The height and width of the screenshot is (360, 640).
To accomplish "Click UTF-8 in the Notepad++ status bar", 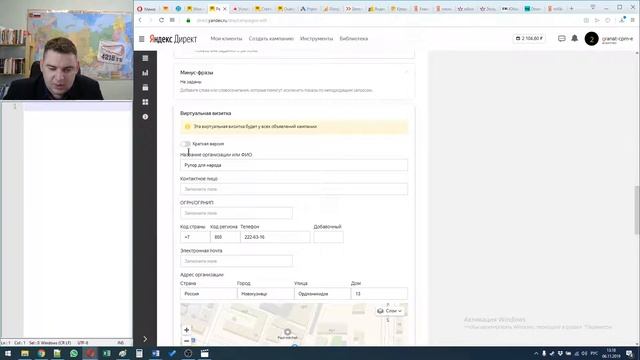I will tap(83, 343).
